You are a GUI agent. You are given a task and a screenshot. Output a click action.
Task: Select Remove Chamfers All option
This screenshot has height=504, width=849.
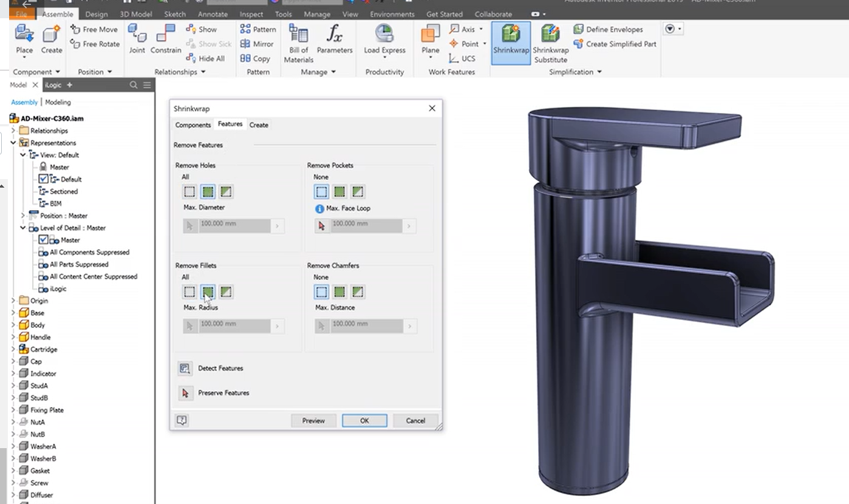click(339, 292)
